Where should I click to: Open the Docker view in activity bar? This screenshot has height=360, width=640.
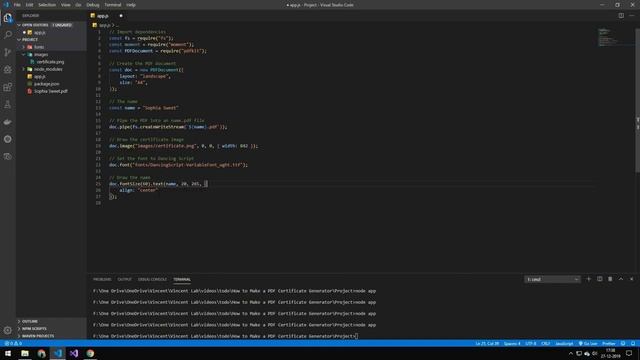click(x=8, y=122)
